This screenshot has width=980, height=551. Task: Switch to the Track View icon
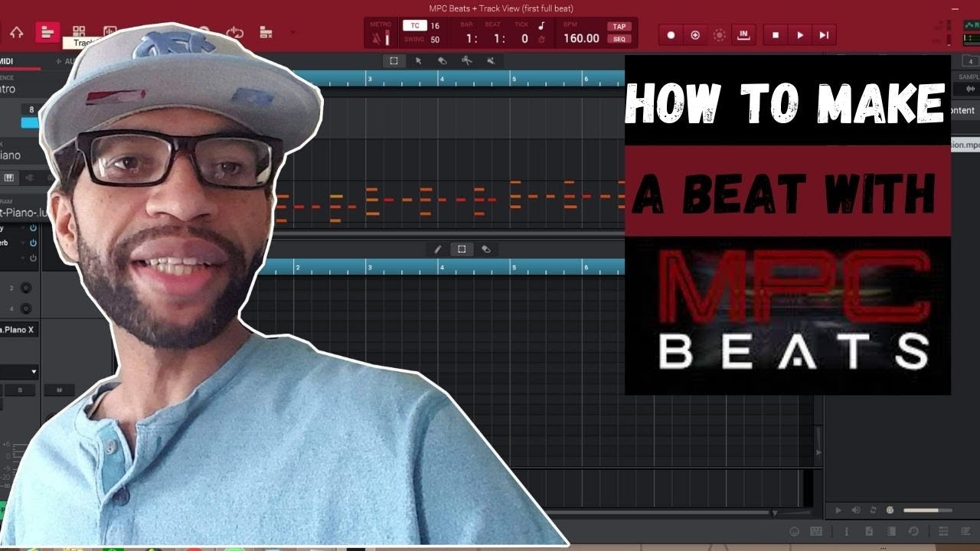(47, 33)
